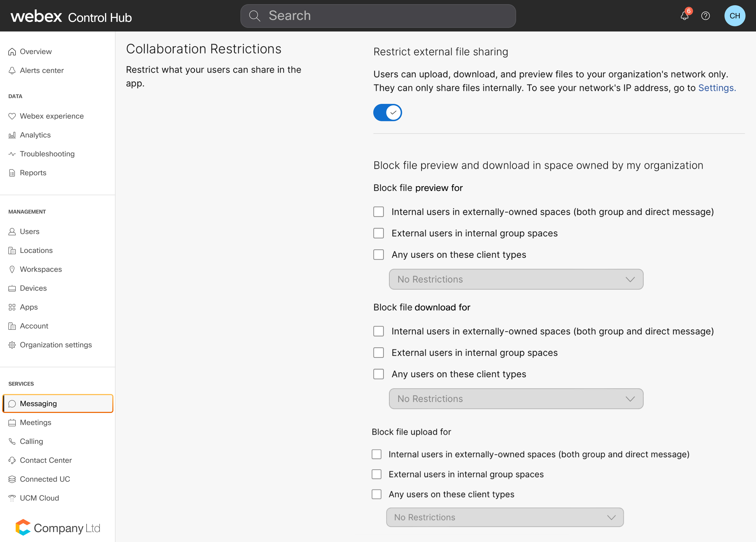Click the Alerts center bell icon
The height and width of the screenshot is (542, 756).
pyautogui.click(x=12, y=71)
